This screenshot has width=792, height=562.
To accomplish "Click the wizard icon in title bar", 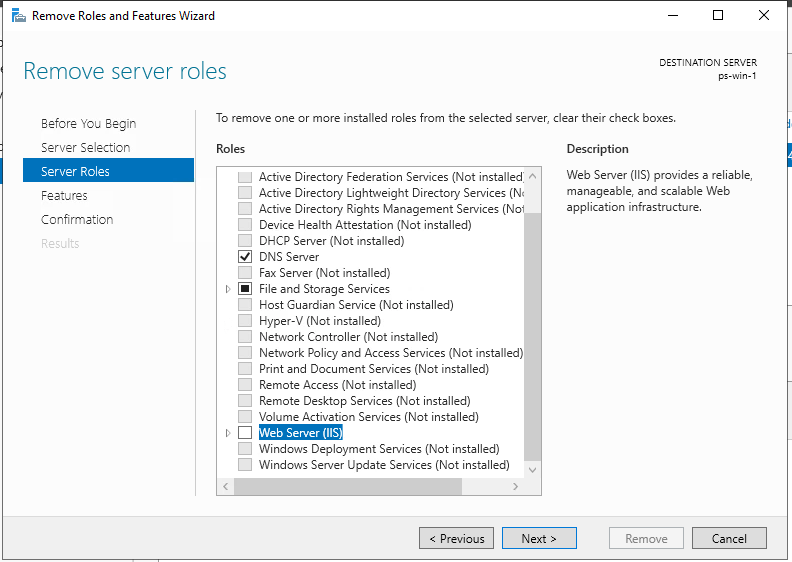I will 19,16.
